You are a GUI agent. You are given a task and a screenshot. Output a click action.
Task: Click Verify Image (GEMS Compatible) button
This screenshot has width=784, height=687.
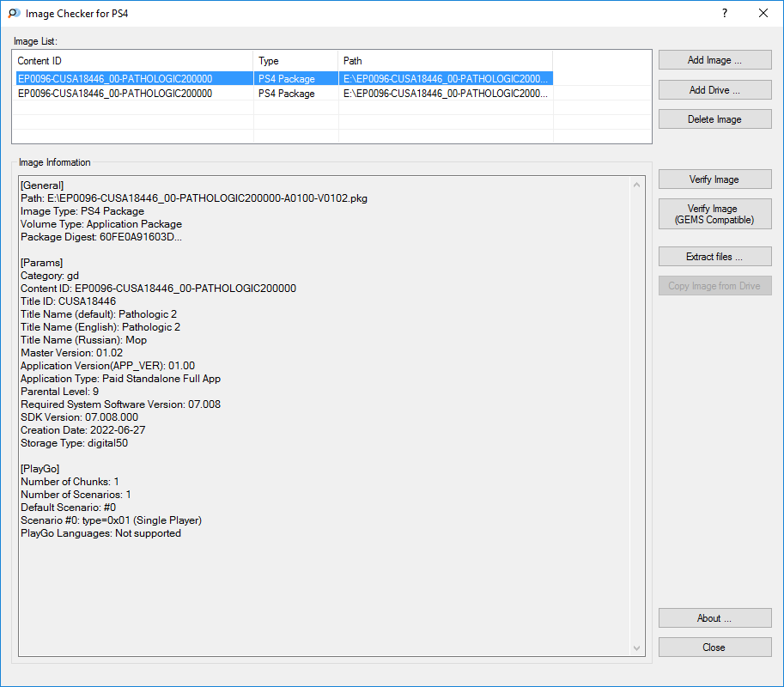point(714,214)
